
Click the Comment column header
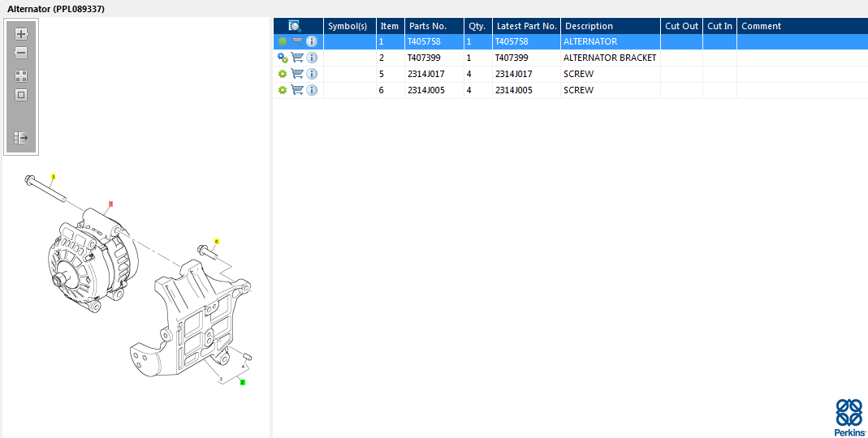pyautogui.click(x=802, y=26)
